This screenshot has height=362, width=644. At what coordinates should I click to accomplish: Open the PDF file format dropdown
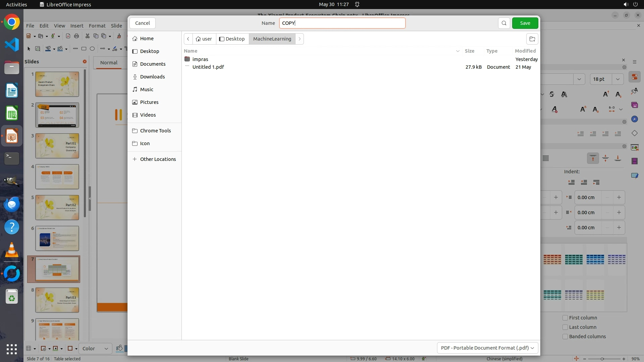(487, 348)
